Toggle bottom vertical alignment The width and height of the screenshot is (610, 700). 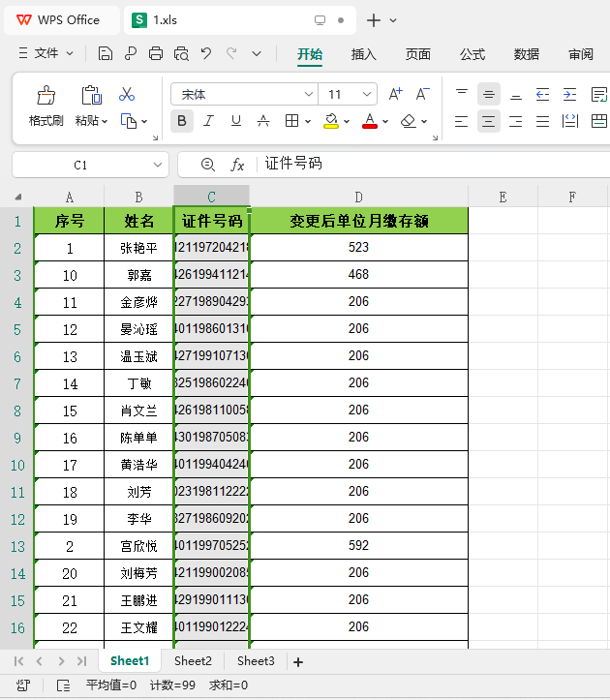coord(516,94)
